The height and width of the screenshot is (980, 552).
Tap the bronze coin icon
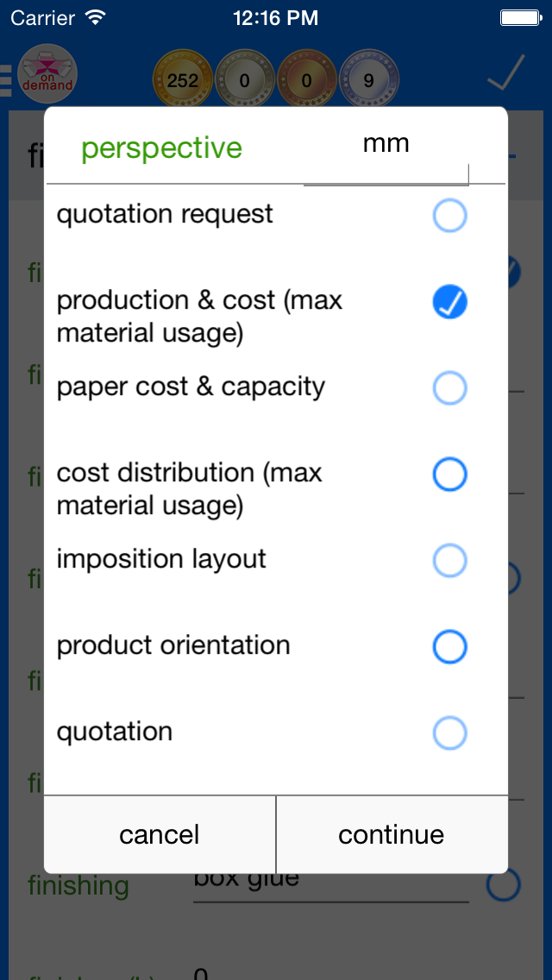pos(307,81)
